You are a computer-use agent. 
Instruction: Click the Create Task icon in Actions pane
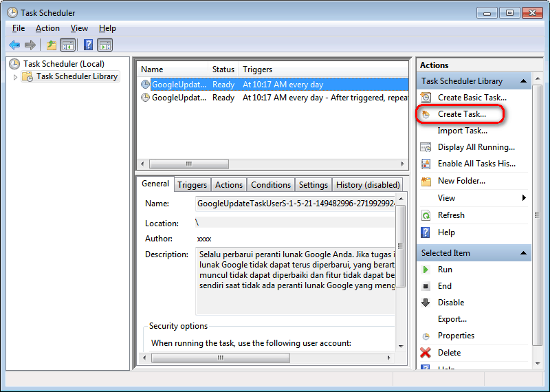coord(426,114)
